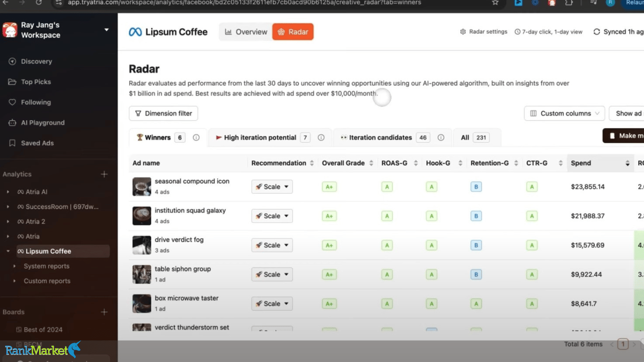The width and height of the screenshot is (644, 362).
Task: Open the Overview view
Action: [x=246, y=32]
